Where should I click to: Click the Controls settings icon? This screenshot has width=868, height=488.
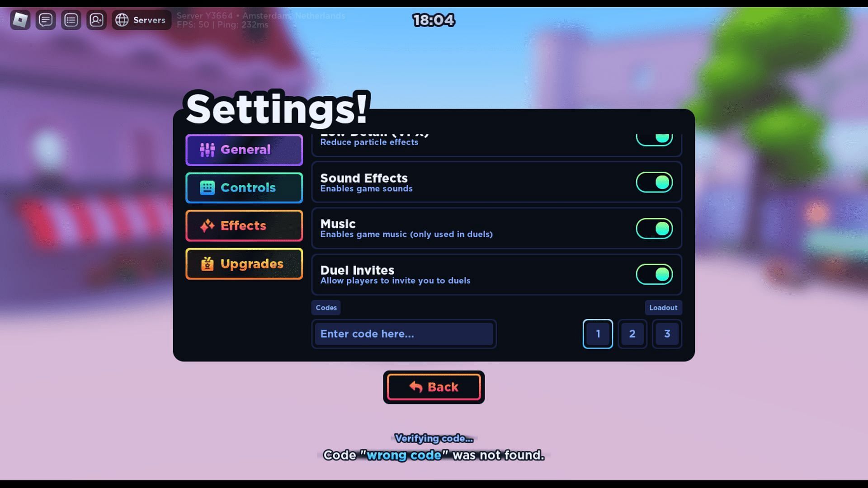[206, 188]
